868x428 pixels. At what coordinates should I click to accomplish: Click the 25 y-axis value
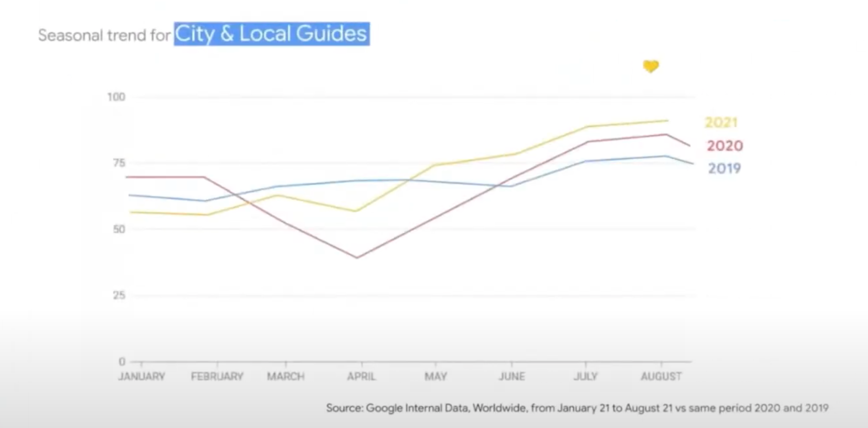coord(119,295)
